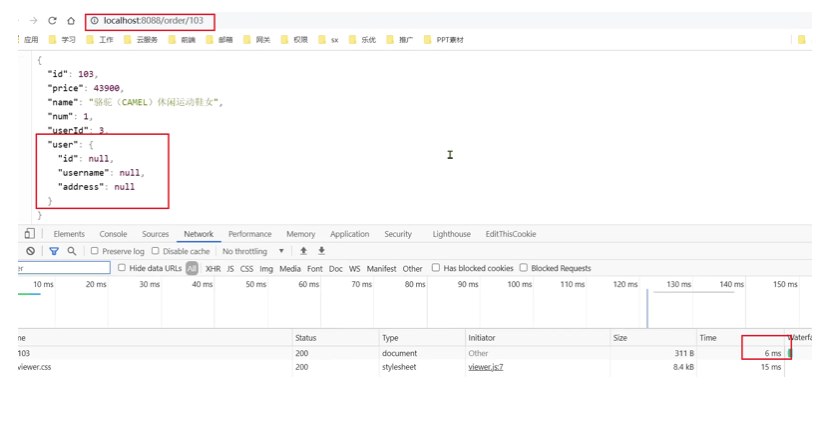825x424 pixels.
Task: Filter requests by Font
Action: 315,268
